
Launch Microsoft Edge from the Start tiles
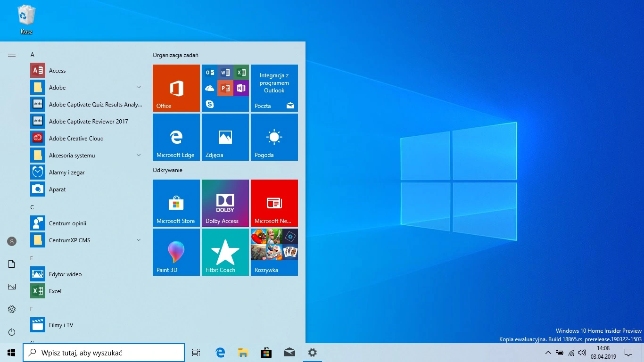[176, 137]
